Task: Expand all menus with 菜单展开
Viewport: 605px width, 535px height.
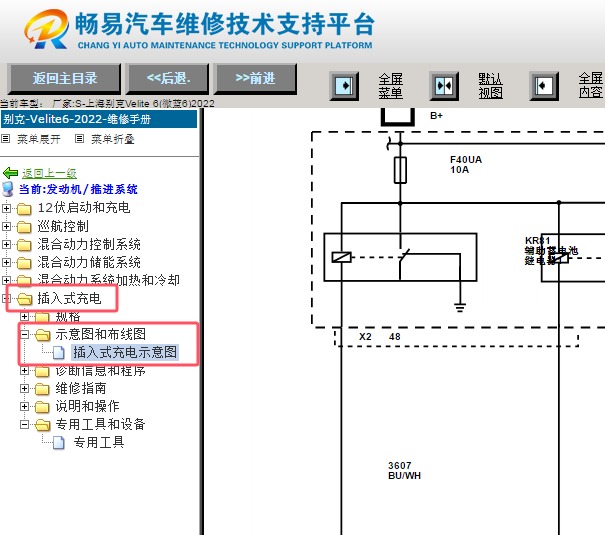Action: pos(39,139)
